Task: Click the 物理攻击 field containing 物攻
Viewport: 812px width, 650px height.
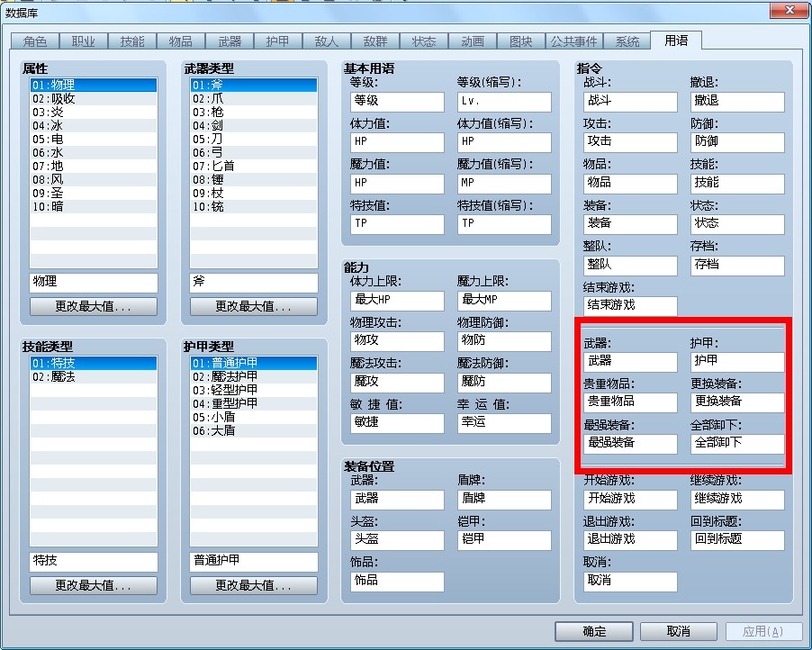Action: click(397, 341)
